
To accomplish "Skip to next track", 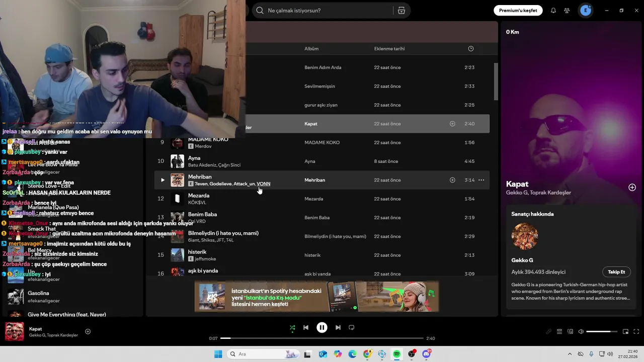I will click(338, 327).
